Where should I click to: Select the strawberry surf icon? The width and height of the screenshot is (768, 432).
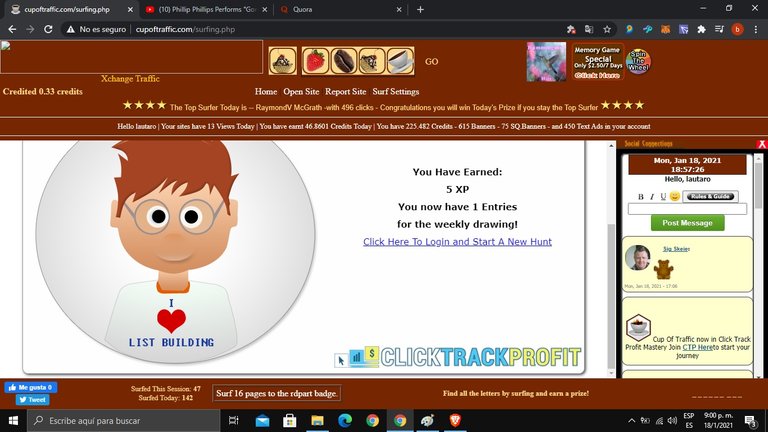315,61
